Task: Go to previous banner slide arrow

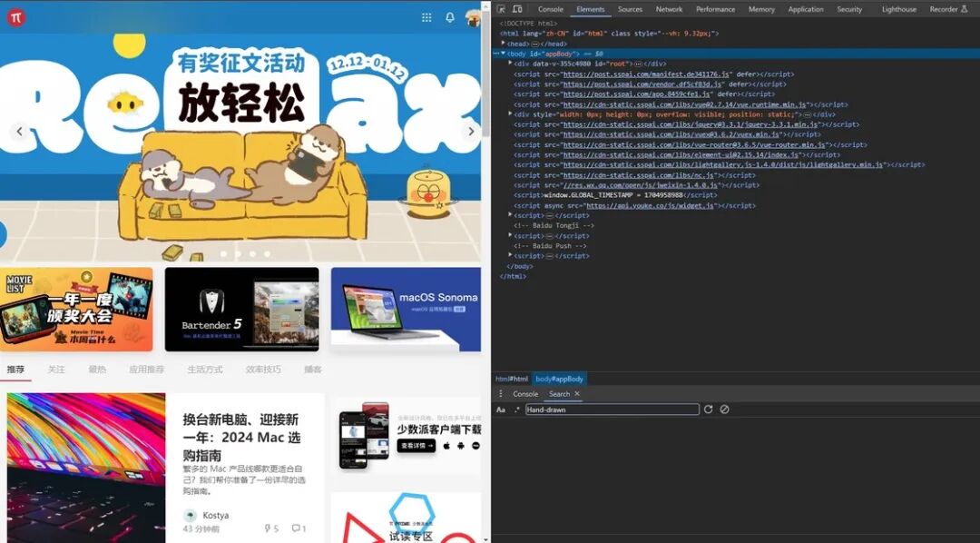Action: (19, 132)
